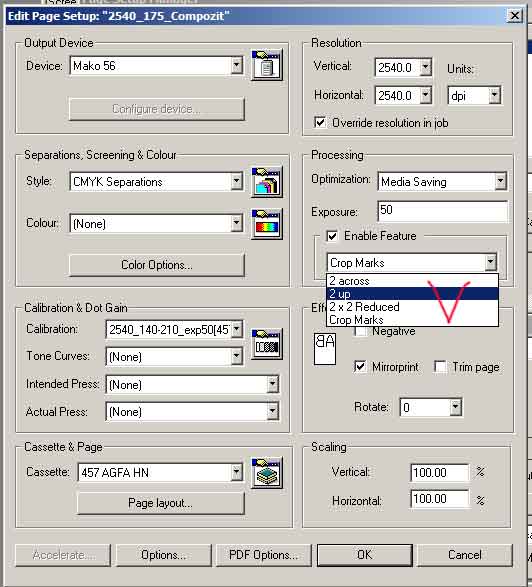This screenshot has width=532, height=587.
Task: Open the Horizontal resolution dropdown
Action: coord(426,95)
